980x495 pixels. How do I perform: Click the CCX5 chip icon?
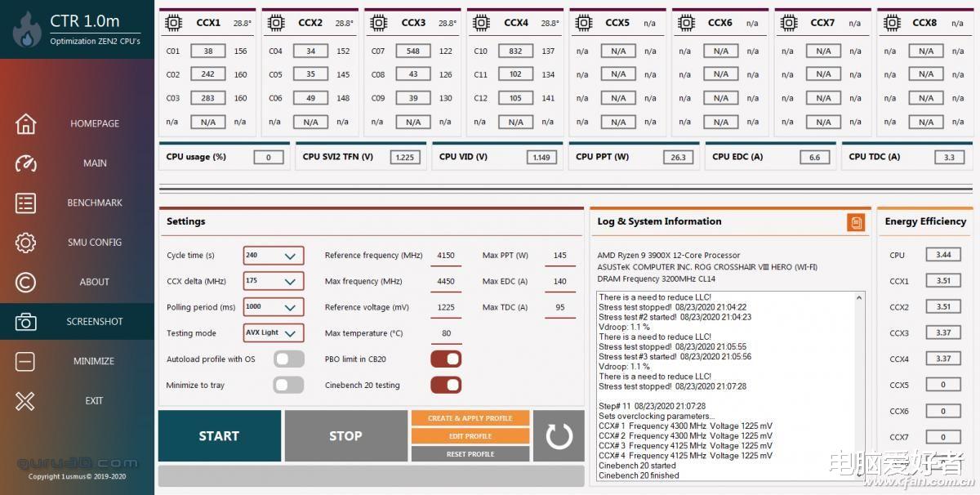pos(583,23)
